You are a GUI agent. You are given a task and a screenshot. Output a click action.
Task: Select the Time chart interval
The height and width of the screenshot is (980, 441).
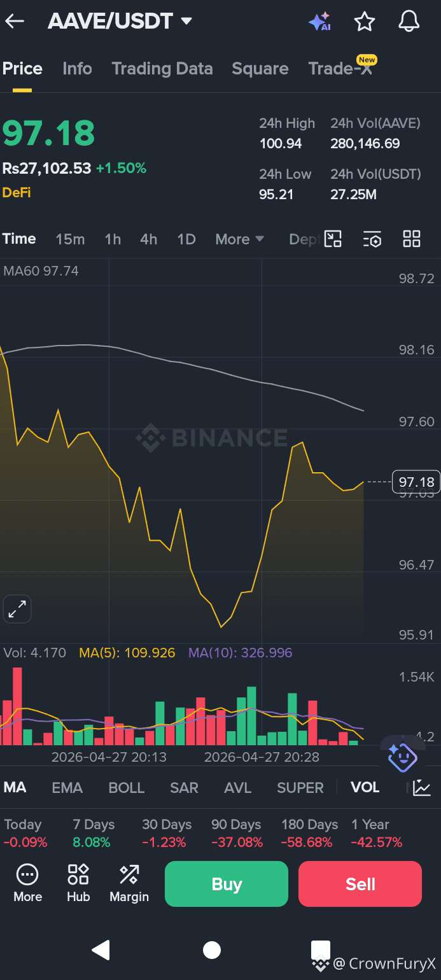coord(19,239)
